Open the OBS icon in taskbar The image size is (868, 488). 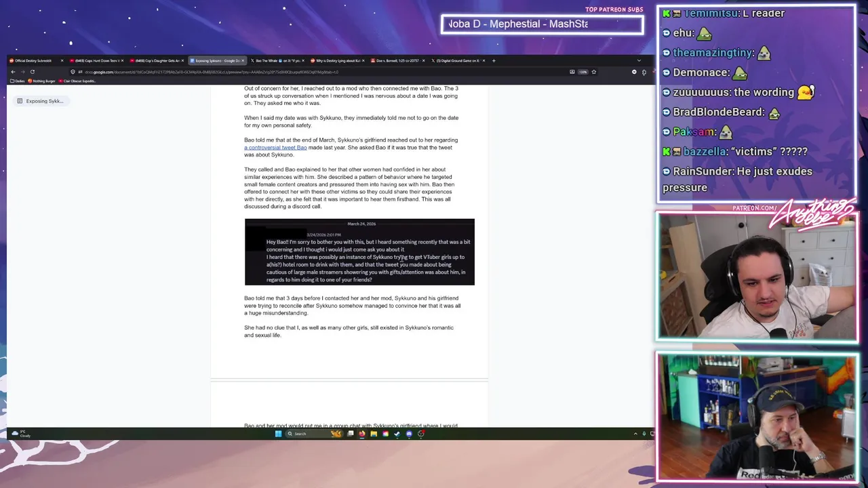tap(420, 434)
